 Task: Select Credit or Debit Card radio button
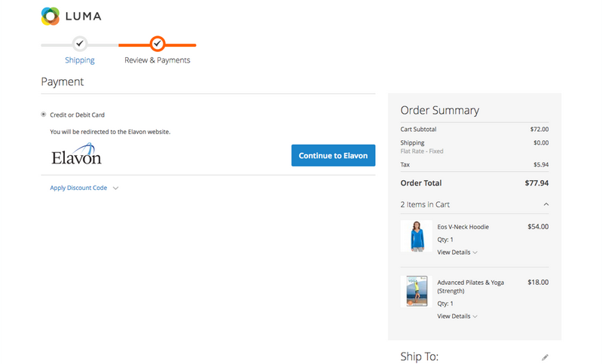pos(44,115)
